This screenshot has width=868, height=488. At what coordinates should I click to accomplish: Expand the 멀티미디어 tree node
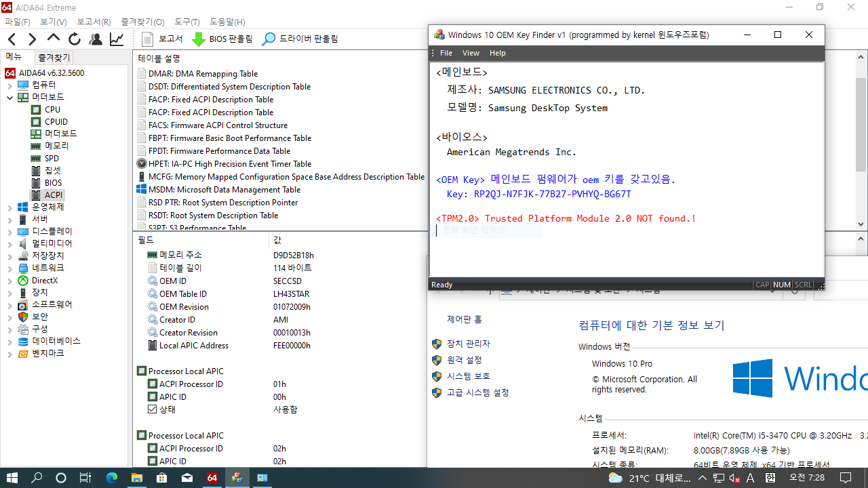pos(9,243)
